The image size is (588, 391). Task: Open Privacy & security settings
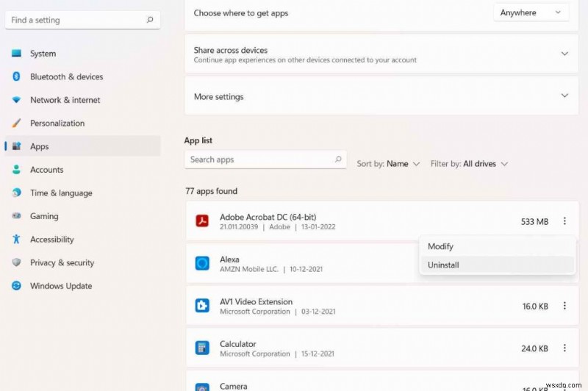tap(83, 262)
